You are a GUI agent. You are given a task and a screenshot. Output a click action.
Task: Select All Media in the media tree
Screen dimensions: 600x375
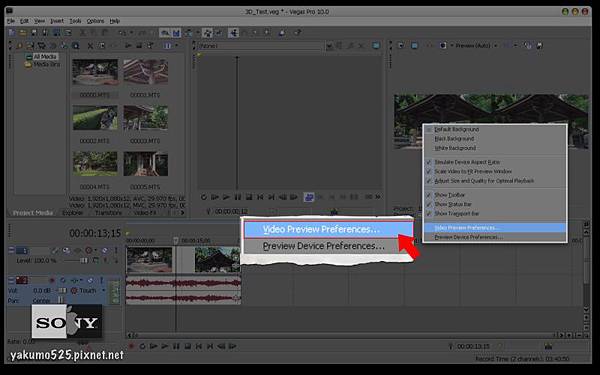tap(45, 57)
